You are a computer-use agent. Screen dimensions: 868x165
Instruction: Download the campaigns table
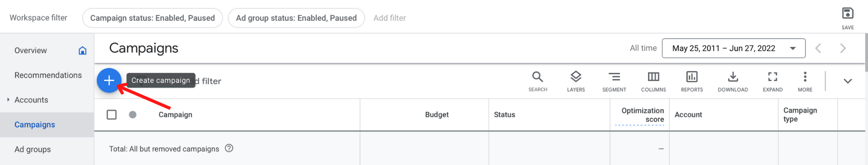(x=733, y=82)
